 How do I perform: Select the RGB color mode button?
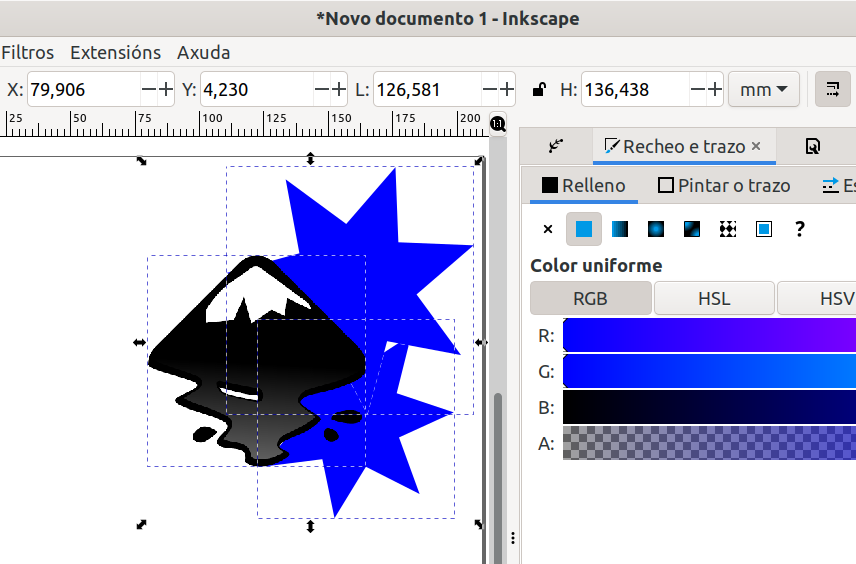click(590, 298)
